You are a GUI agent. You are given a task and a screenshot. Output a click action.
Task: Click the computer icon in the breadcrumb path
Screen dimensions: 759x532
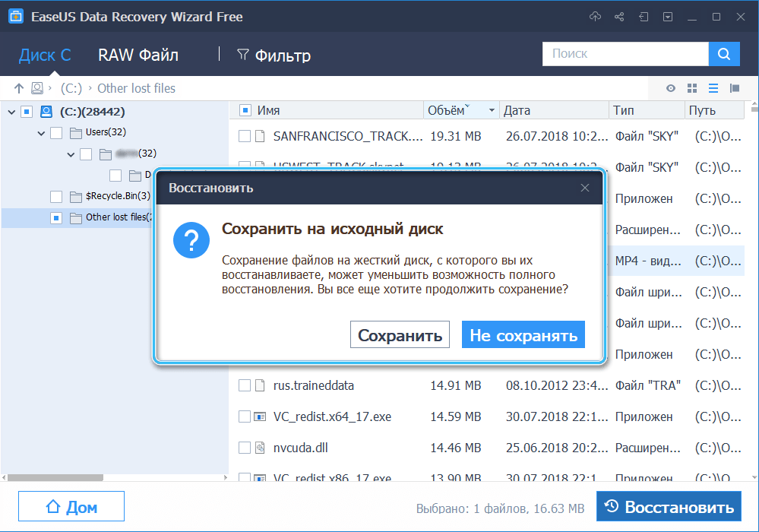(36, 88)
